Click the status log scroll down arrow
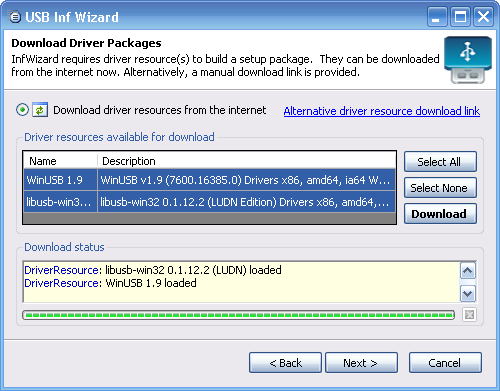 pos(468,294)
